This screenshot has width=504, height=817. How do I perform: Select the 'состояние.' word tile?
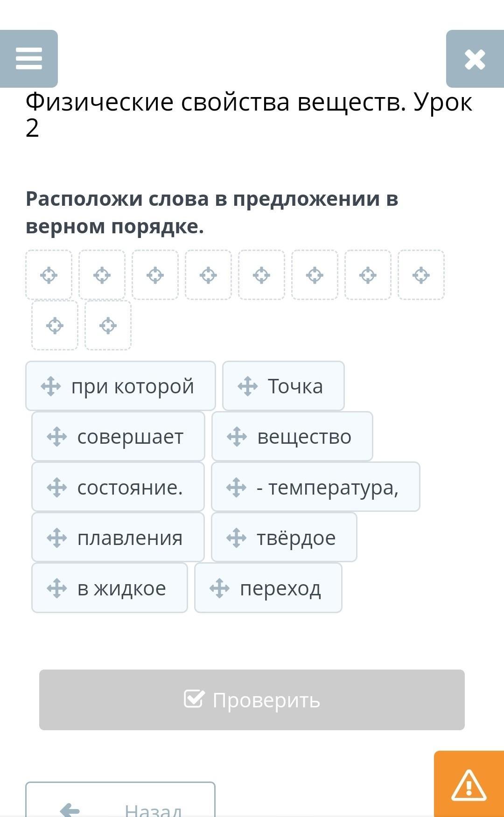118,487
